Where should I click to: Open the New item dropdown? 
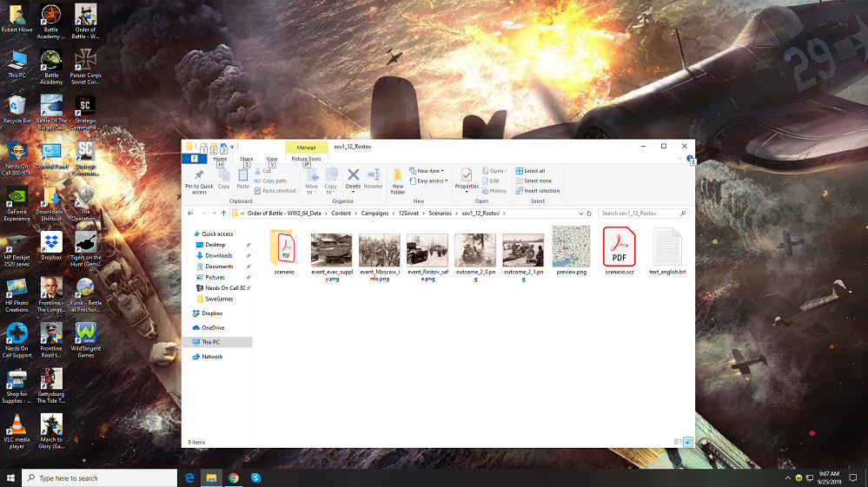427,171
